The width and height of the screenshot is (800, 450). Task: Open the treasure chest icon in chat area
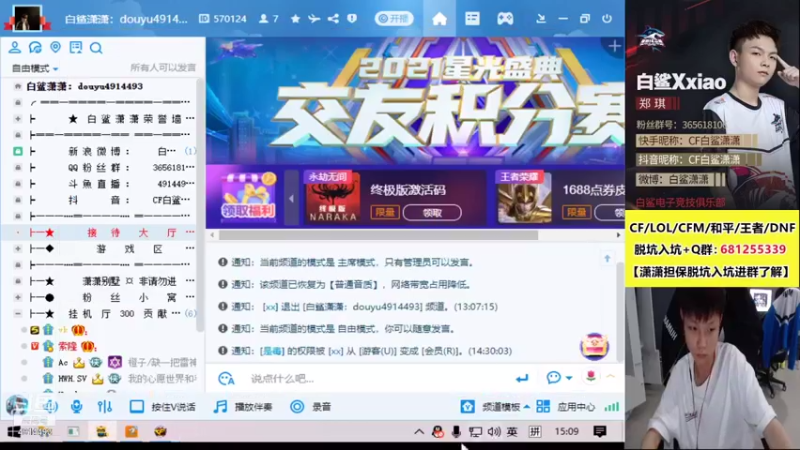[x=594, y=346]
